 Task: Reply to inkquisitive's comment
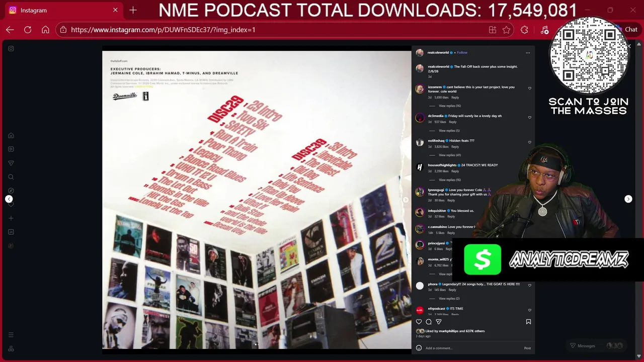[451, 216]
